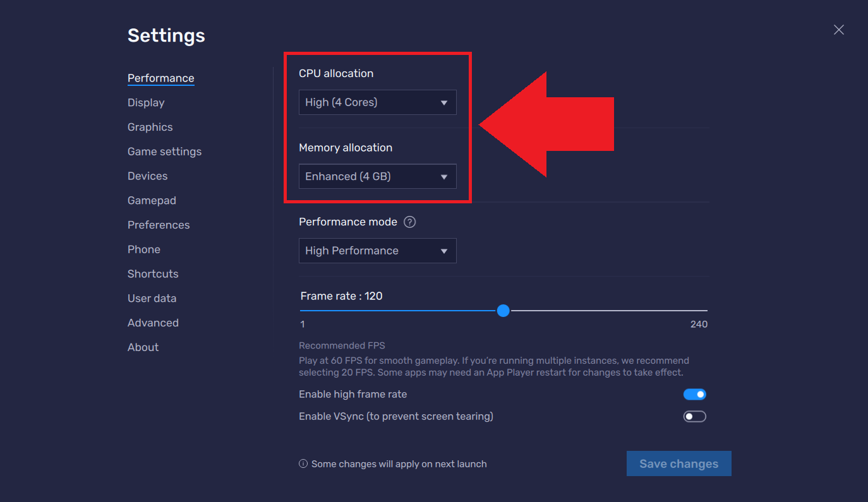
Task: Click the Save changes button
Action: click(678, 464)
